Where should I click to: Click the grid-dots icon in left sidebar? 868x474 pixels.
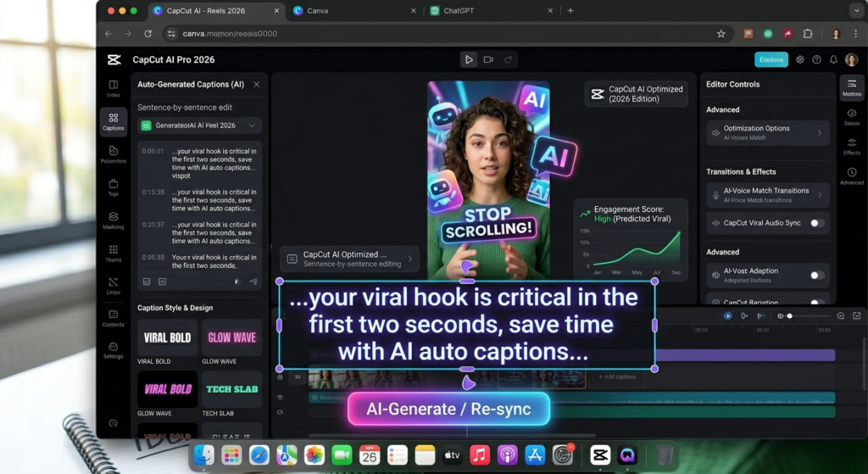(x=114, y=249)
